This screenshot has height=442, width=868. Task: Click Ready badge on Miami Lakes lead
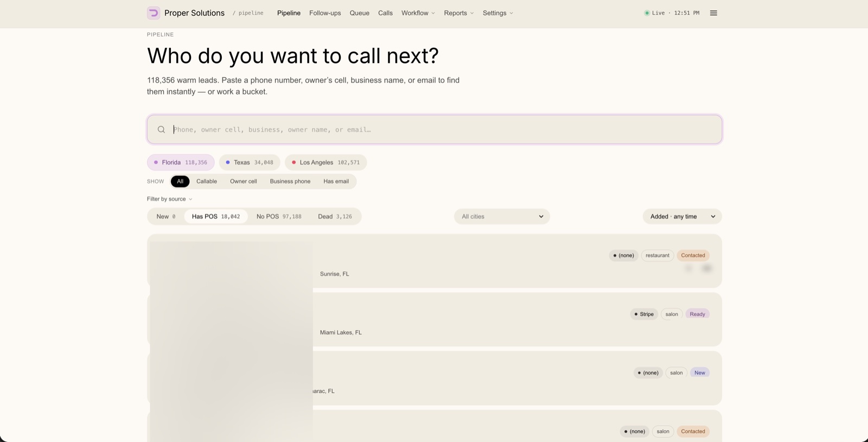coord(697,314)
